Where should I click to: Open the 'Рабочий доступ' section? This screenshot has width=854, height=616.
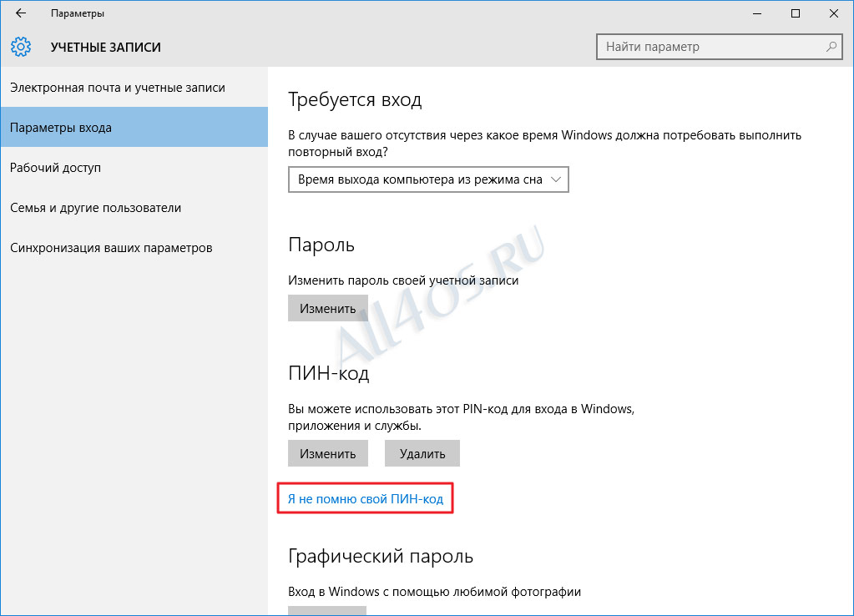(x=134, y=168)
